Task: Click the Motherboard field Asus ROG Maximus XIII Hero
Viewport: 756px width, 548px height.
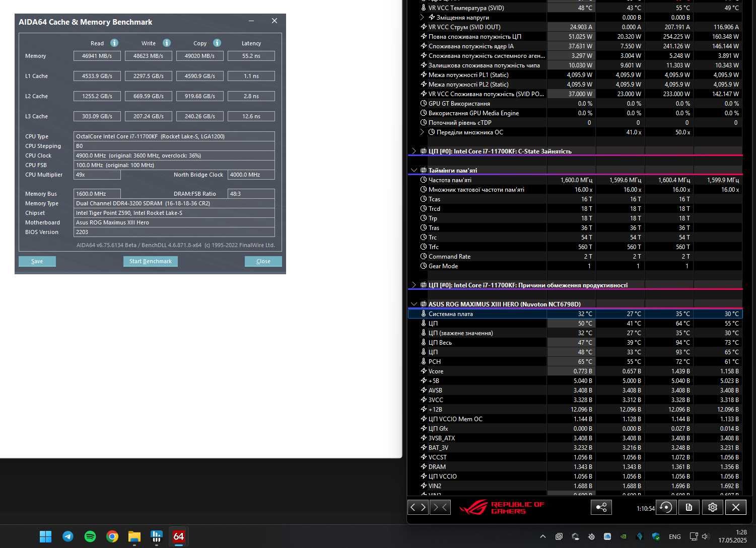Action: tap(174, 222)
